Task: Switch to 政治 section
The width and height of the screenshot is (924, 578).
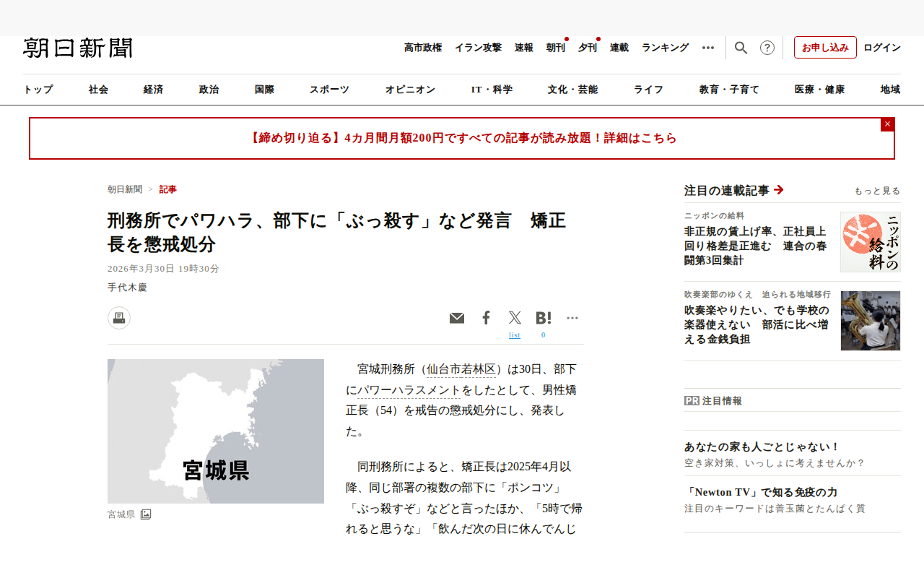Action: click(x=209, y=90)
